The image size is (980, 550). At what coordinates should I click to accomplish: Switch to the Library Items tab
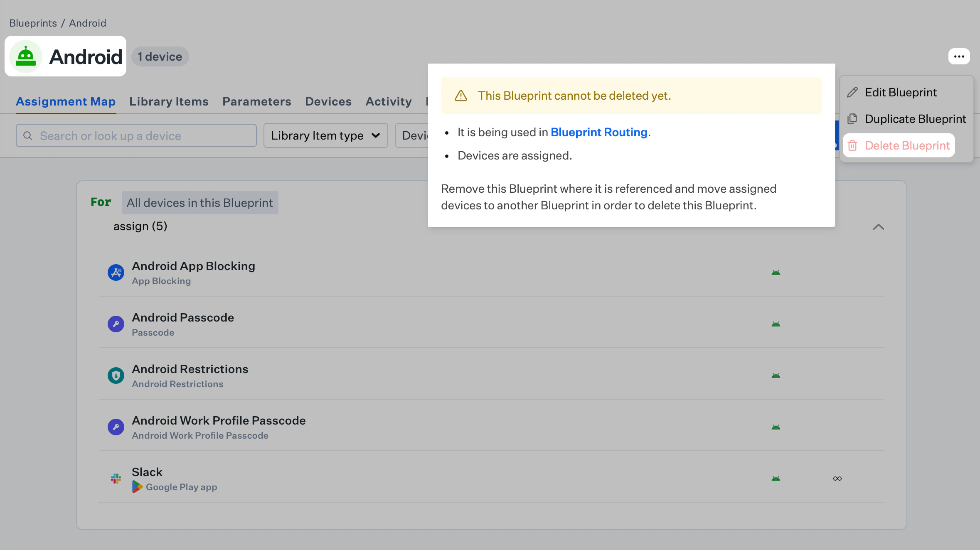(169, 101)
